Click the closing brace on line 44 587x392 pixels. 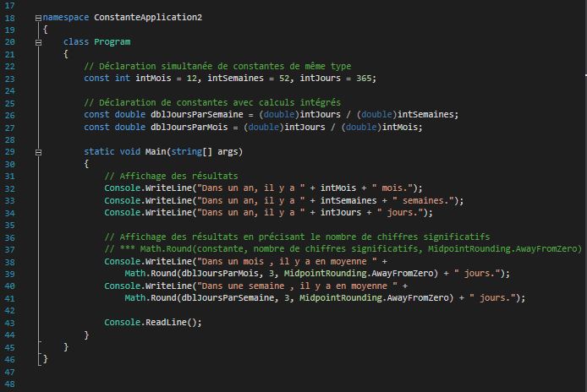coord(86,335)
